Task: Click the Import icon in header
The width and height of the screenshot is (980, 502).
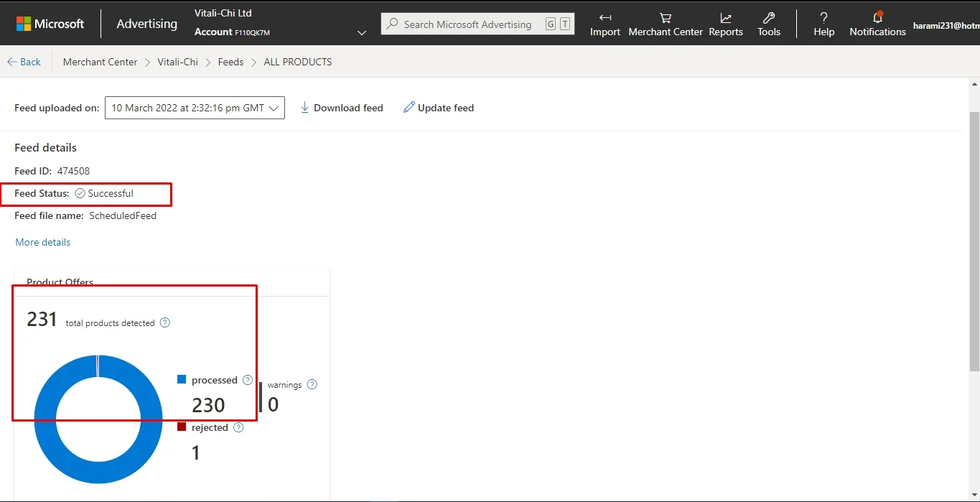Action: pyautogui.click(x=605, y=18)
